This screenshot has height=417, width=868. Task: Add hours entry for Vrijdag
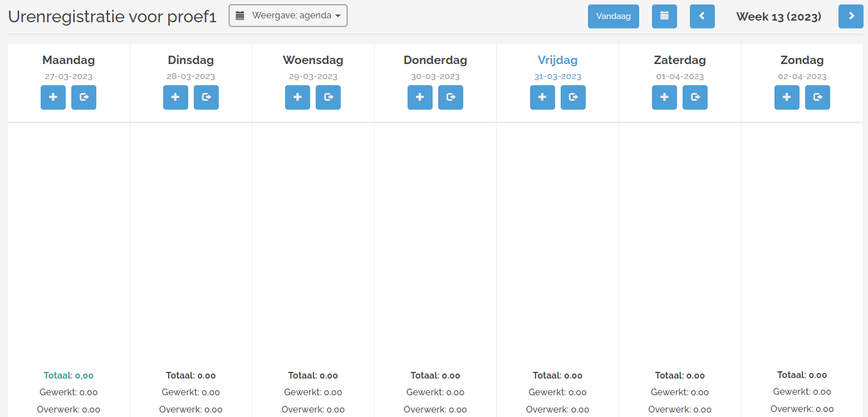tap(542, 97)
